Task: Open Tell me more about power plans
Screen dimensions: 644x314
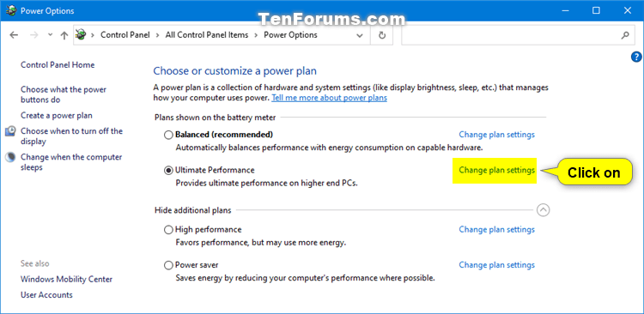Action: pyautogui.click(x=329, y=98)
